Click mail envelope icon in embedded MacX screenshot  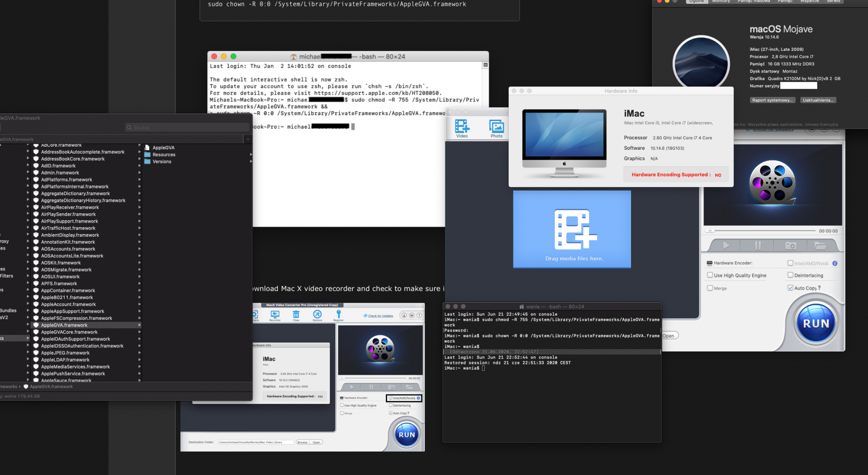[x=412, y=315]
